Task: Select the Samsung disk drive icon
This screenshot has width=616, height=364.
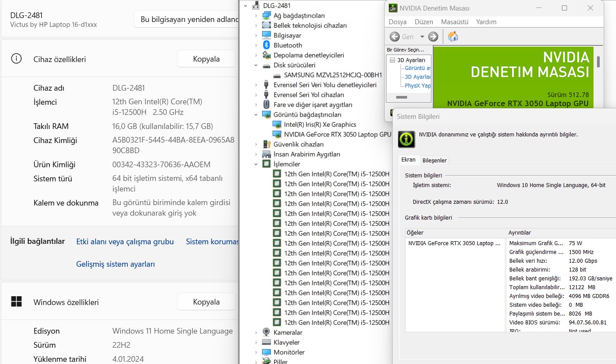Action: point(277,75)
